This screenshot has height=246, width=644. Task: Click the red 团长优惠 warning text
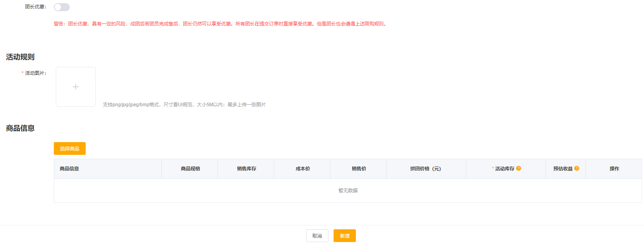[x=220, y=24]
